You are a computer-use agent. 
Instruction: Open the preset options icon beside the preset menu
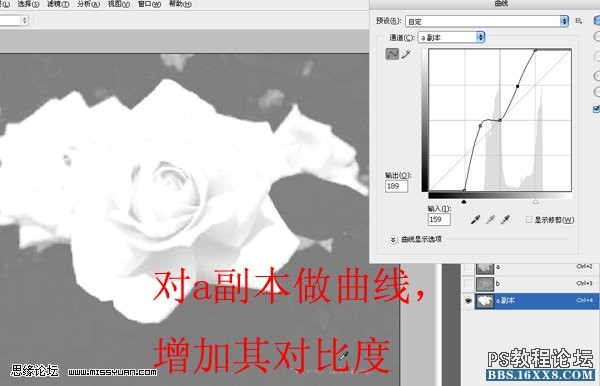pos(579,21)
